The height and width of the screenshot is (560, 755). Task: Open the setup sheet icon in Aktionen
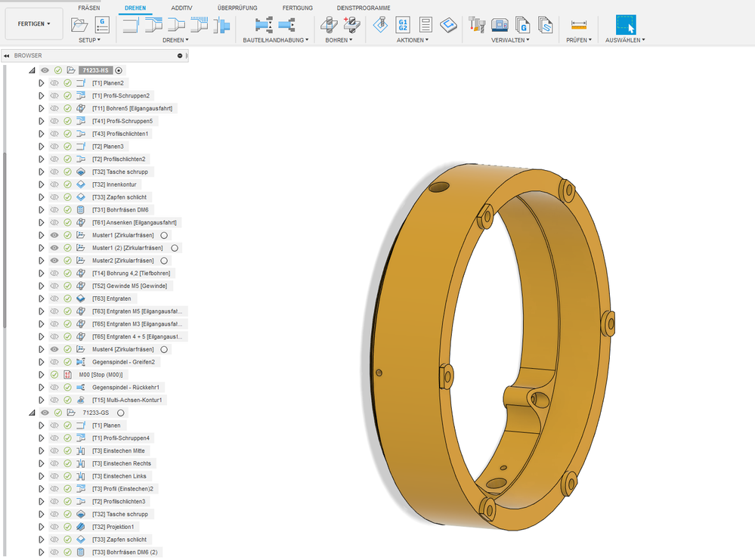(425, 24)
